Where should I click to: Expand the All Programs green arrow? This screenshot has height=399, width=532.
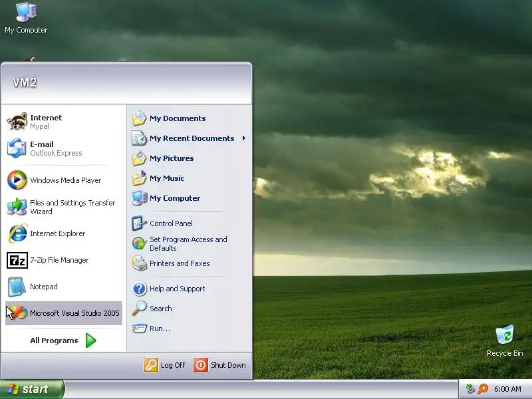90,340
